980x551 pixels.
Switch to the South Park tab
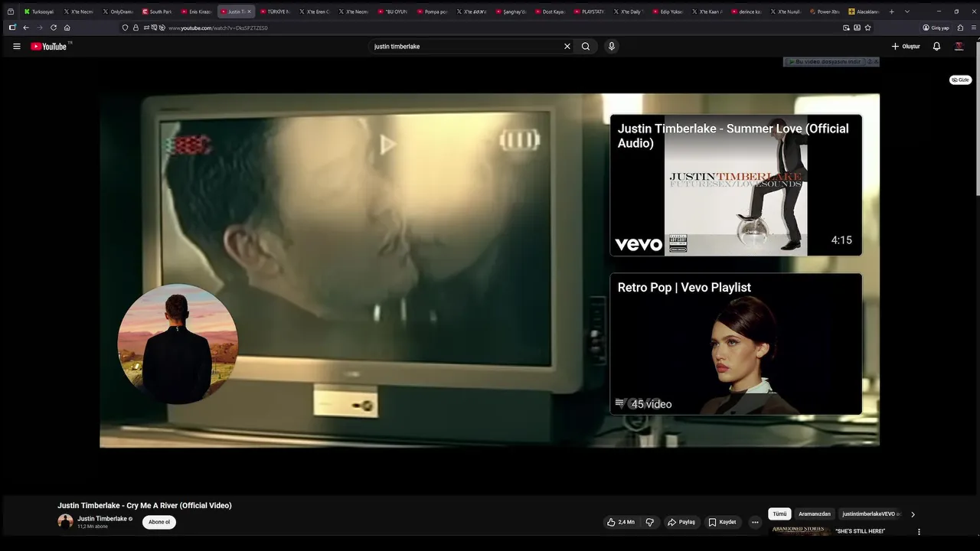click(x=157, y=11)
